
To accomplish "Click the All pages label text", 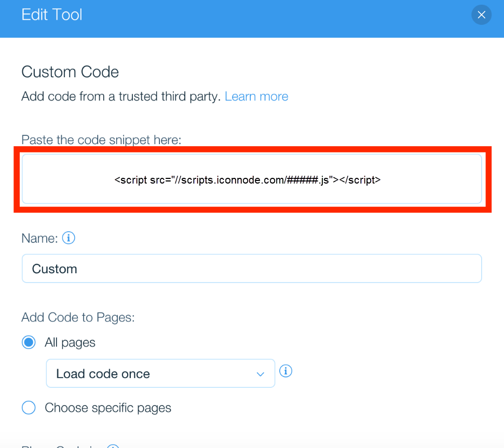I will pyautogui.click(x=70, y=342).
